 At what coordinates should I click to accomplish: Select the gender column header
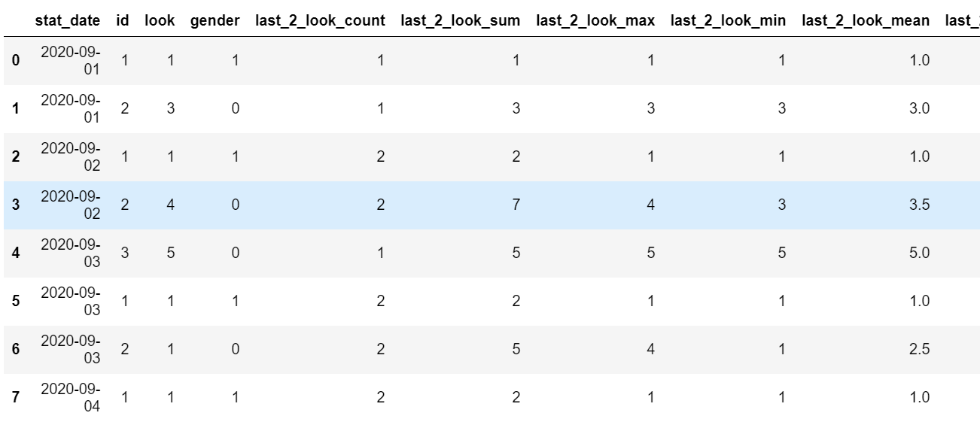pyautogui.click(x=215, y=20)
